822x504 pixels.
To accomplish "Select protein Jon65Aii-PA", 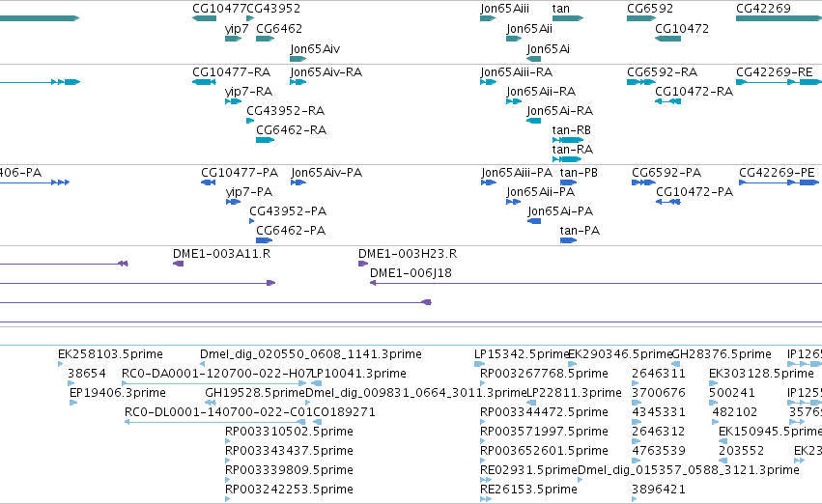I will 540,192.
